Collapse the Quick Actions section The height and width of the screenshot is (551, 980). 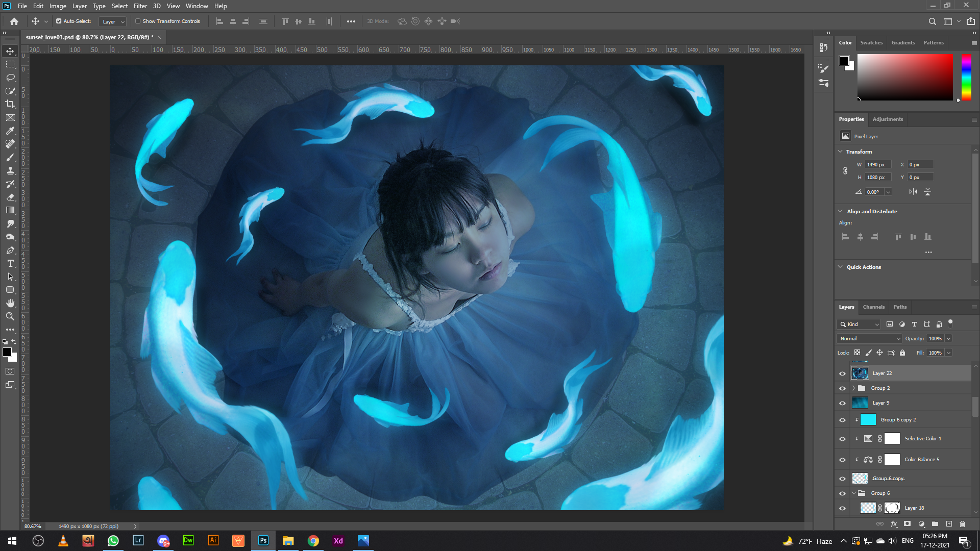click(840, 267)
